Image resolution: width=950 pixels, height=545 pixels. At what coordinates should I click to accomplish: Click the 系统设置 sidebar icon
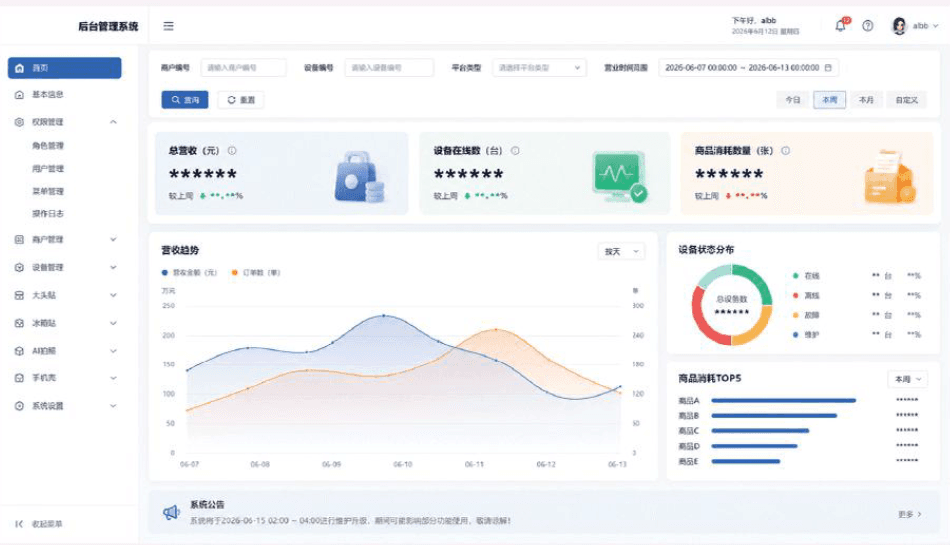(19, 406)
